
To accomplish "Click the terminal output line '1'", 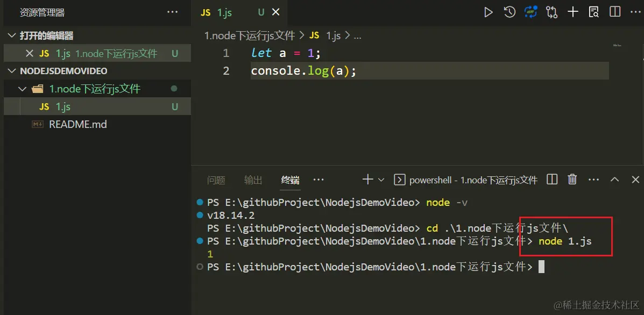I will [210, 254].
